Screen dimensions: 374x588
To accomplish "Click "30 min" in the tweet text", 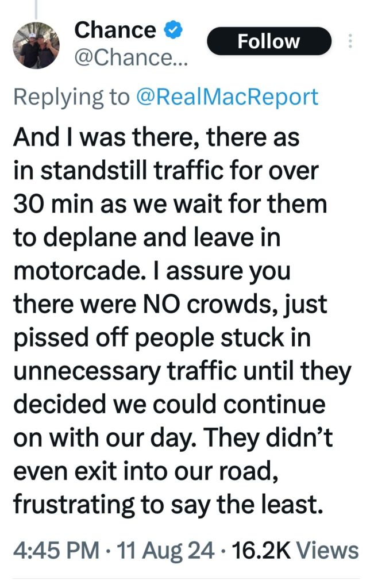I will (55, 205).
